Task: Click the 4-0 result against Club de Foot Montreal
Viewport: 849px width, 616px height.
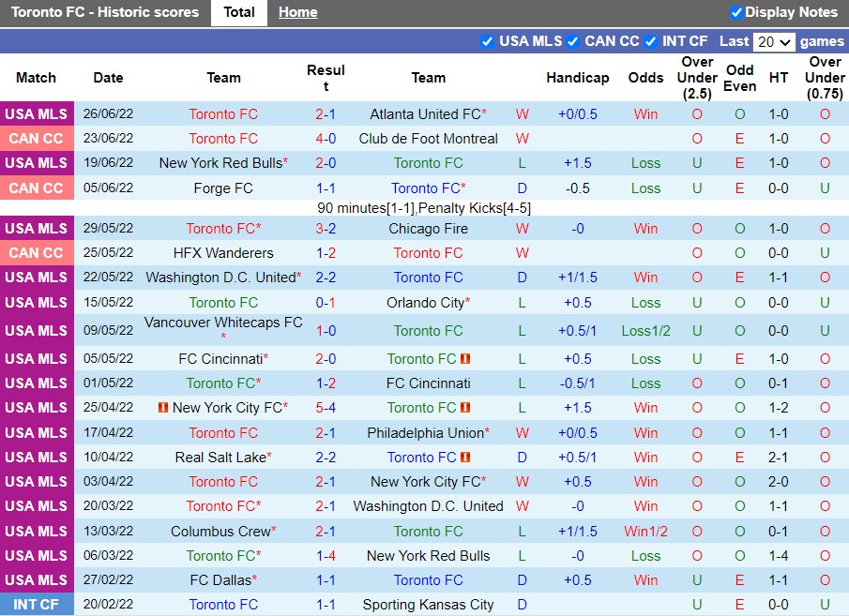Action: click(326, 139)
